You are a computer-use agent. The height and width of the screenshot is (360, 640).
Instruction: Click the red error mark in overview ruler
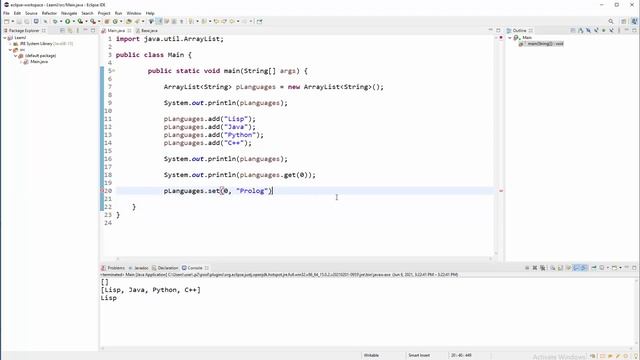[x=501, y=191]
